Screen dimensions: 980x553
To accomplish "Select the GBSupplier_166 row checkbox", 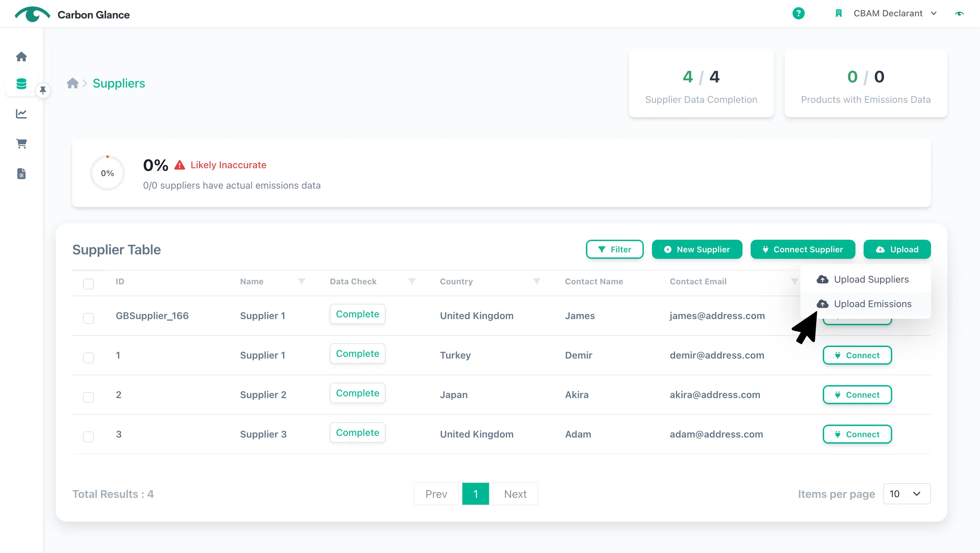I will [88, 318].
